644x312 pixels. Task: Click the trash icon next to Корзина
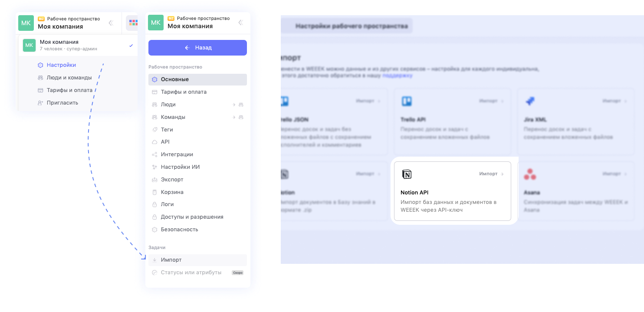(x=154, y=192)
